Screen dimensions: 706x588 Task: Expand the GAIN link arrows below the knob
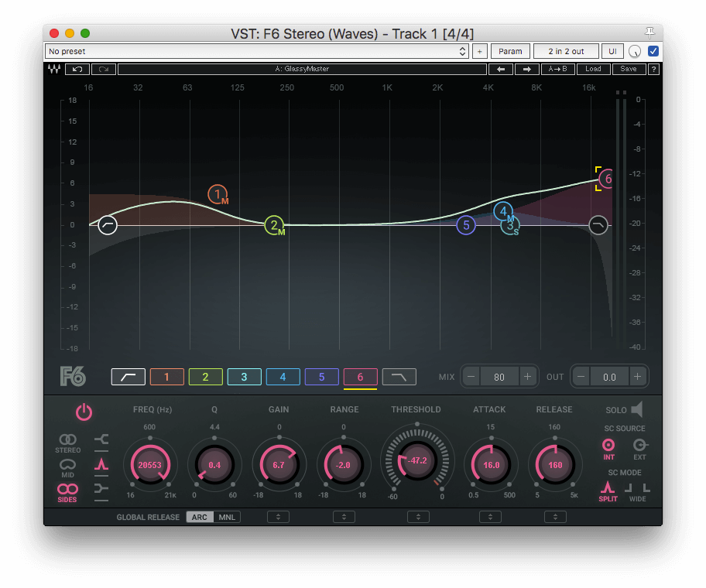[x=278, y=517]
